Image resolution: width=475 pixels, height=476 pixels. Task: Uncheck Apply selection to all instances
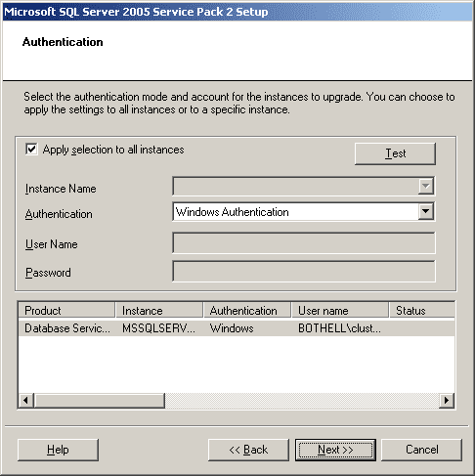(x=31, y=150)
